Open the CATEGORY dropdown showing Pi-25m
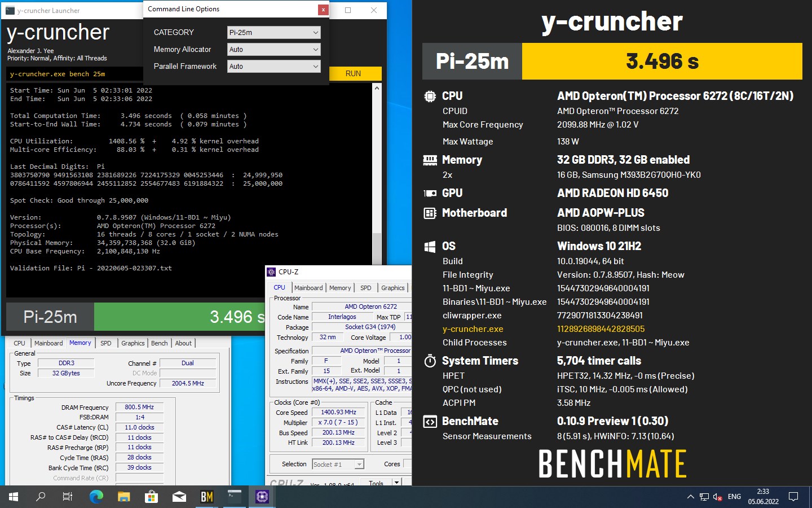The width and height of the screenshot is (812, 508). 274,33
